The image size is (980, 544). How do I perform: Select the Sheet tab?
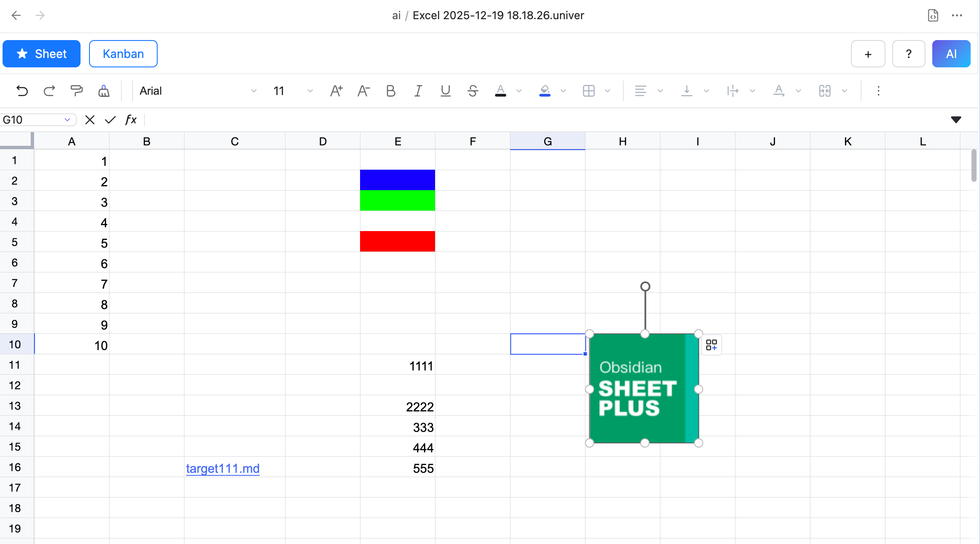point(42,54)
